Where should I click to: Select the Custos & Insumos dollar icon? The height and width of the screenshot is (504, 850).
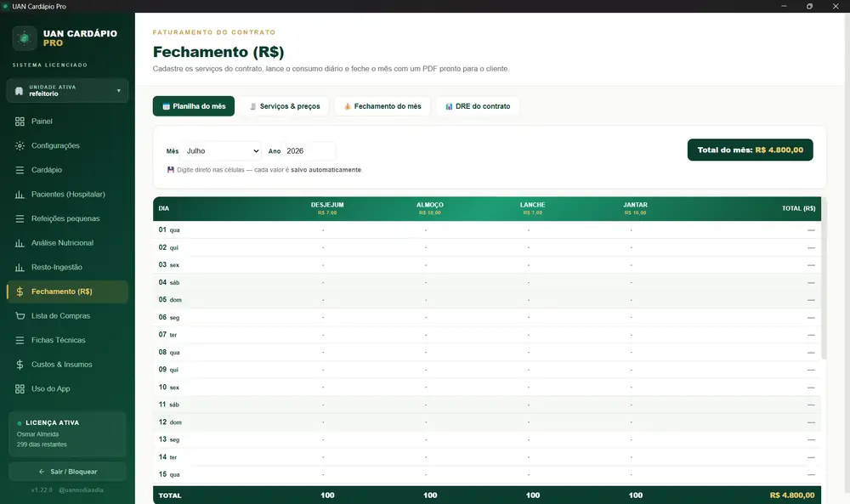[x=20, y=364]
